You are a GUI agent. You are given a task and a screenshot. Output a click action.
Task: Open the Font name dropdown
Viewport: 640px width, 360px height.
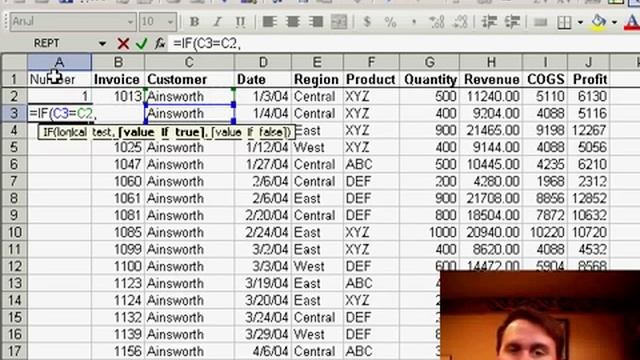(130, 22)
